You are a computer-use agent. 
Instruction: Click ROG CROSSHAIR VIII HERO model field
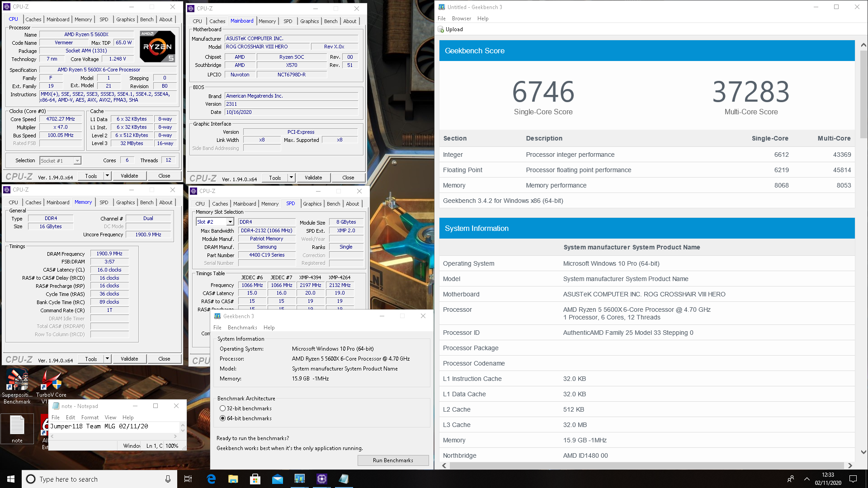coord(267,47)
